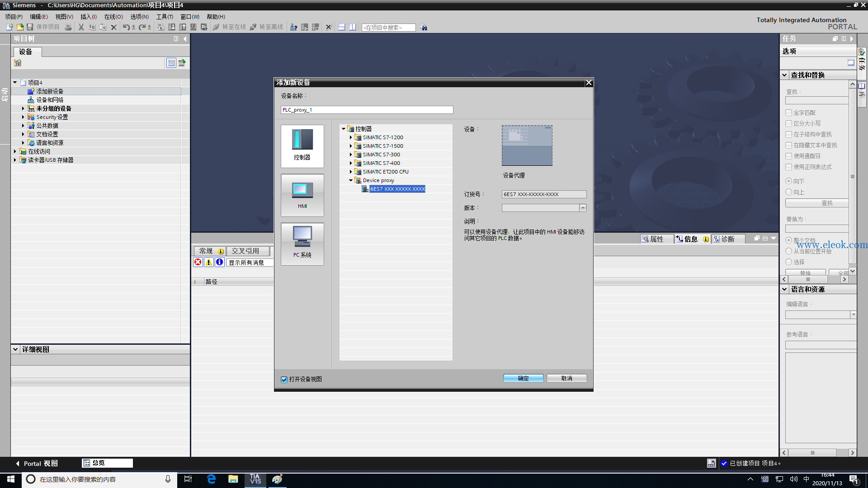Open 编辑(E) menu

[39, 17]
